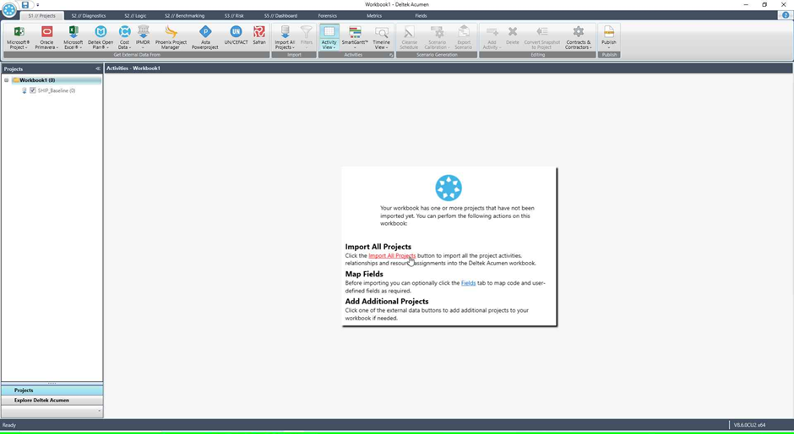Expand the Import All Projects dropdown
The image size is (794, 434).
point(285,47)
